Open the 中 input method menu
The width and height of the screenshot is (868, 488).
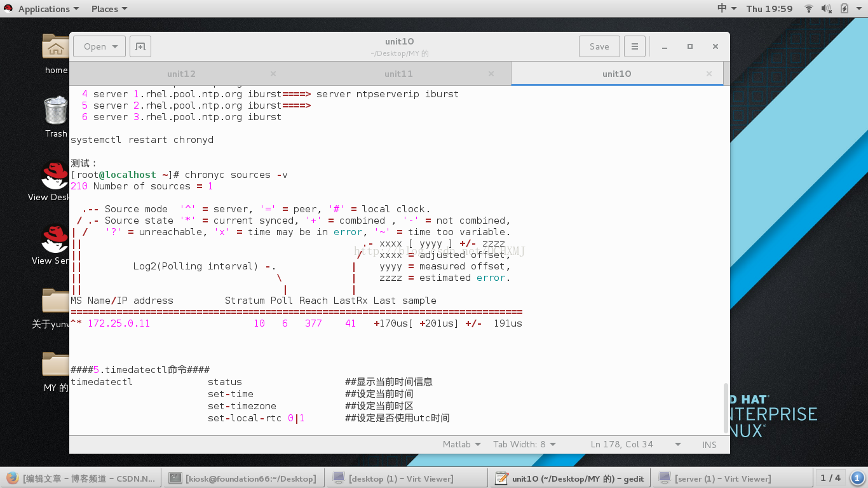point(726,9)
